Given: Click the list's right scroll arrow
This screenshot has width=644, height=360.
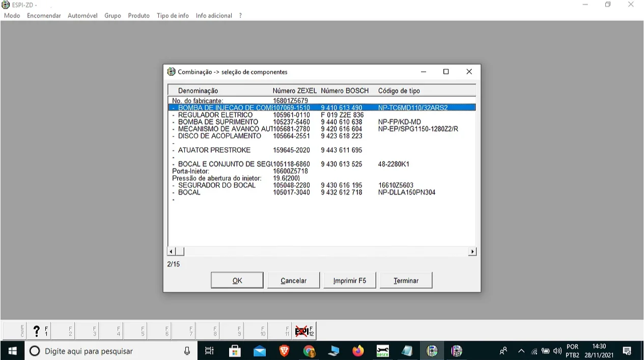Looking at the screenshot, I should pos(472,252).
